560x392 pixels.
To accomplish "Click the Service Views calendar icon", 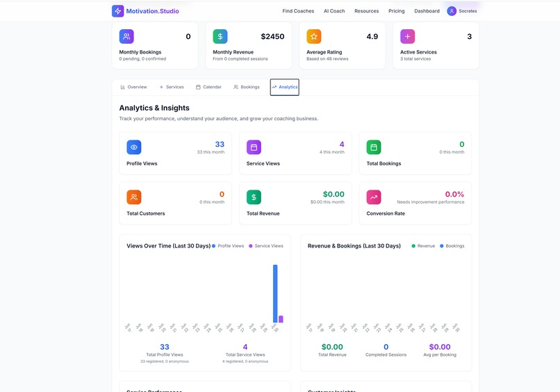I will point(254,147).
